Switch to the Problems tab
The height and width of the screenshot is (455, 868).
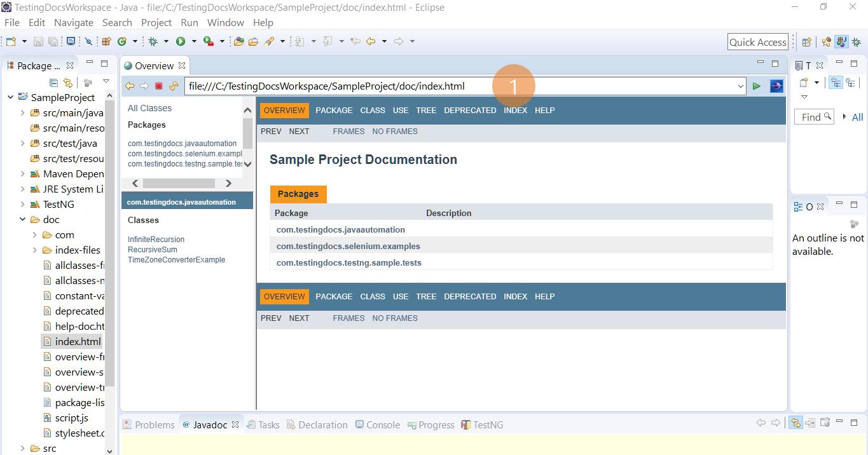pos(148,424)
